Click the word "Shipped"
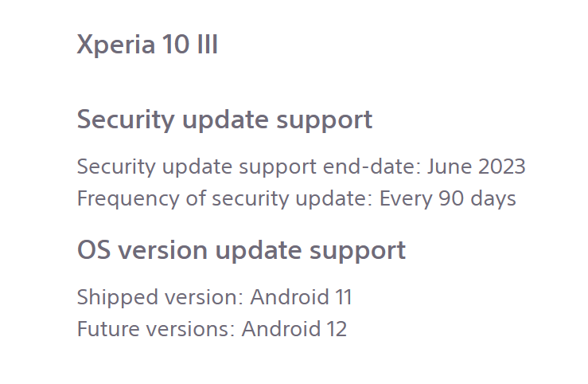The width and height of the screenshot is (588, 384). pos(118,298)
